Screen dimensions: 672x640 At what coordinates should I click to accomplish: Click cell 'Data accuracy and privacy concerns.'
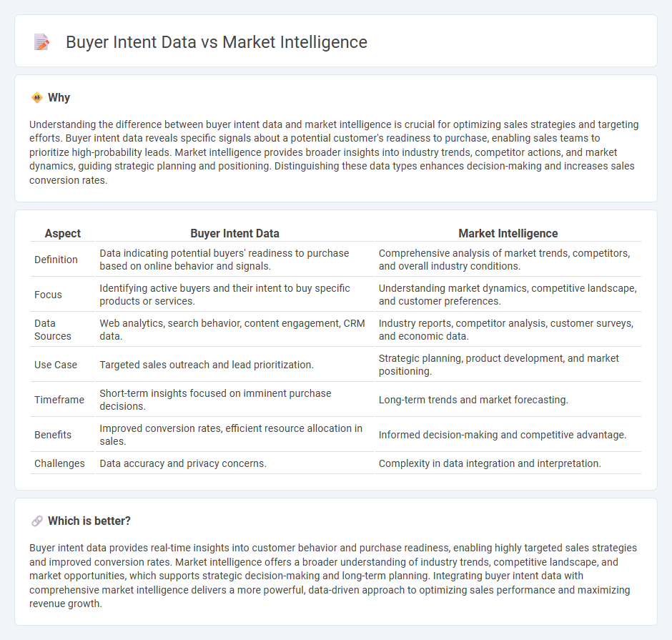click(x=235, y=463)
